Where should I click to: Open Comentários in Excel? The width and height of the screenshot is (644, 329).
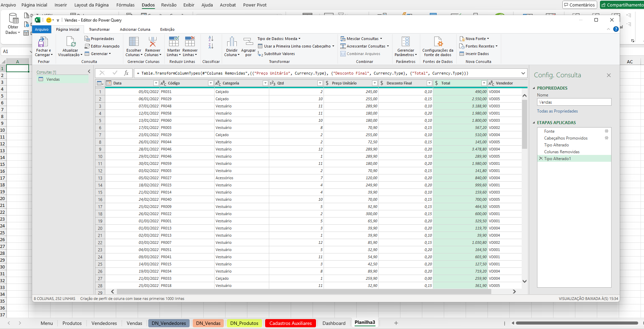point(579,5)
